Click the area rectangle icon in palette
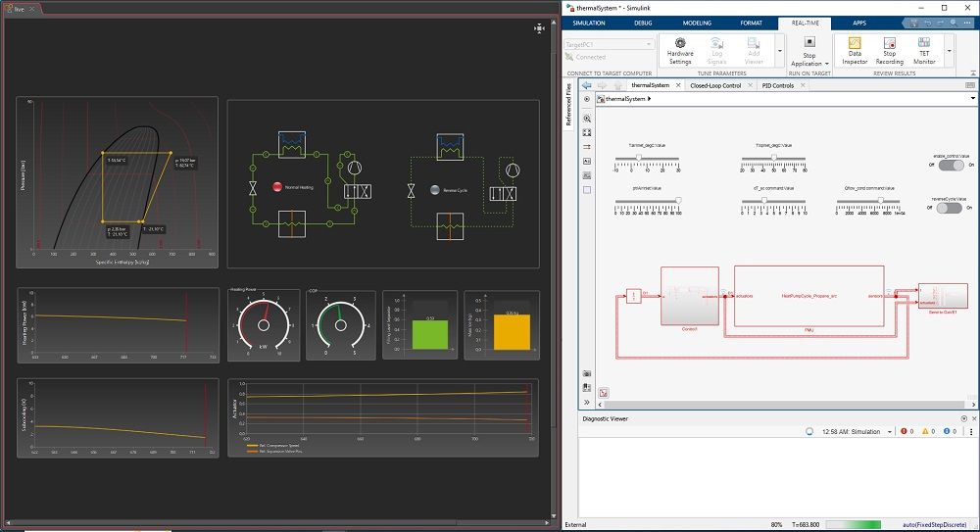Image resolution: width=980 pixels, height=532 pixels. coord(587,190)
